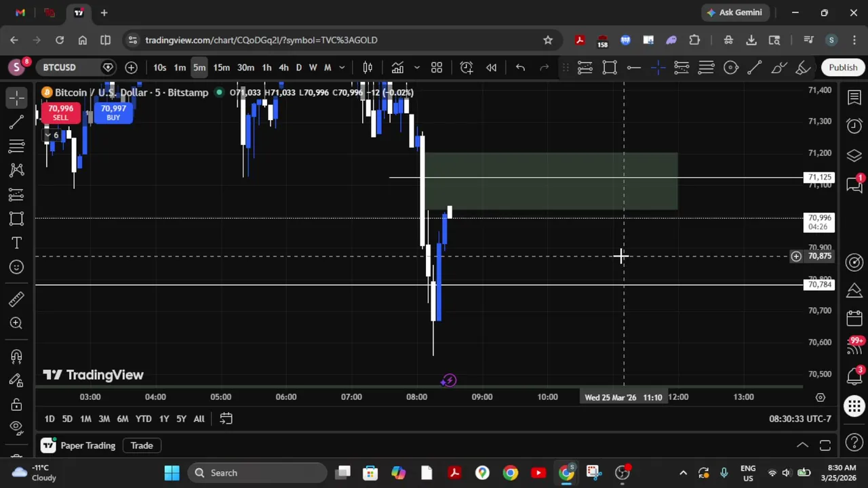Select the Zoom In tool

click(x=17, y=323)
